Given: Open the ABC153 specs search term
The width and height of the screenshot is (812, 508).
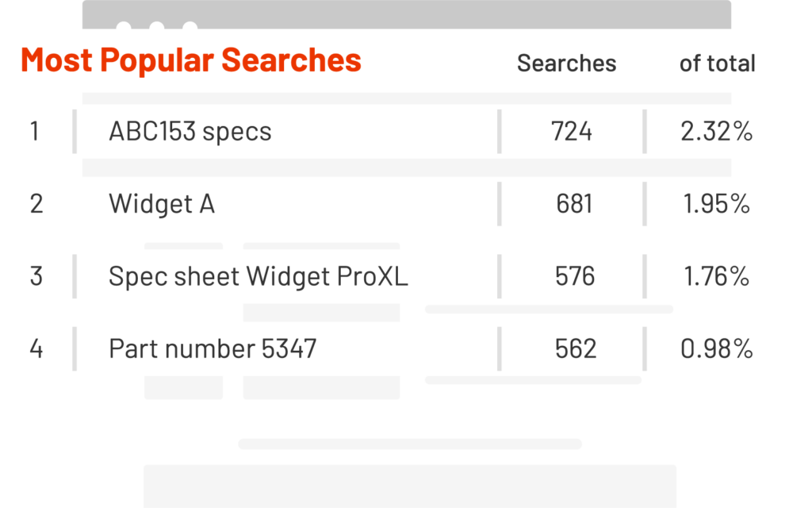Looking at the screenshot, I should click(x=190, y=131).
